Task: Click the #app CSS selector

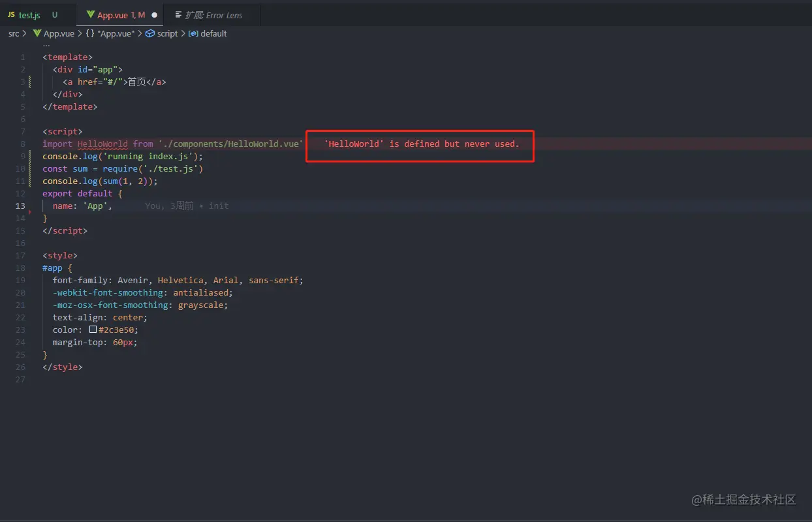Action: pyautogui.click(x=53, y=268)
